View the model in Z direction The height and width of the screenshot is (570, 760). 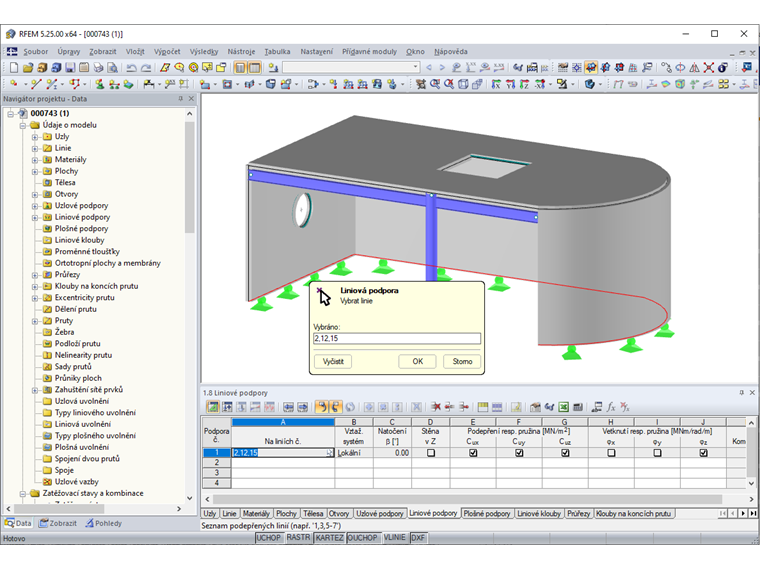(x=524, y=84)
